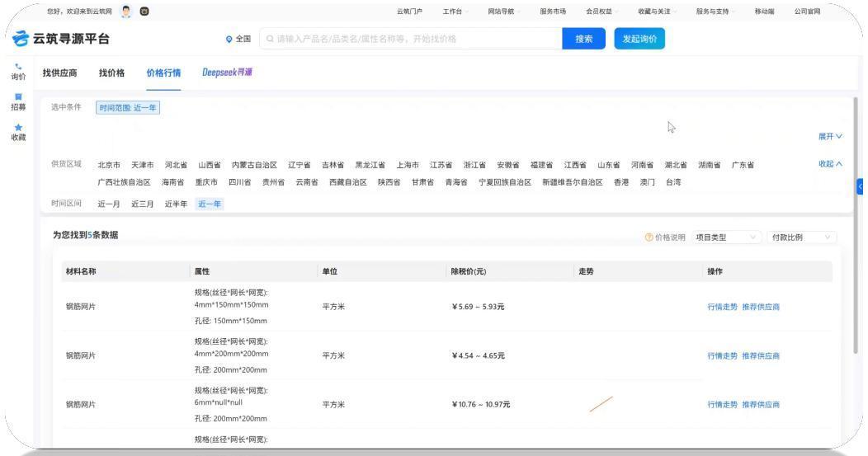Switch to the 找供应商 tab
This screenshot has height=456, width=868.
click(x=60, y=73)
